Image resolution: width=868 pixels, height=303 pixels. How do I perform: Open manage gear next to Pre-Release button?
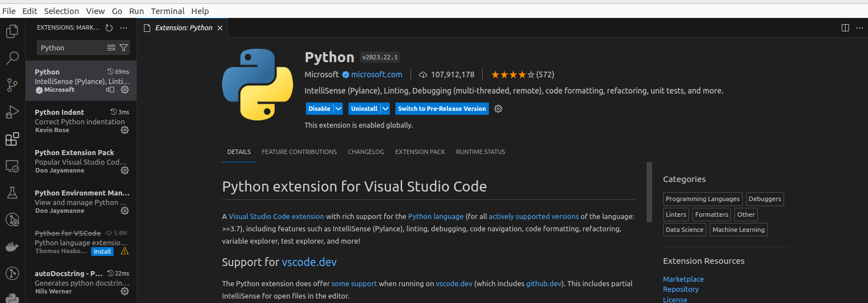(498, 109)
